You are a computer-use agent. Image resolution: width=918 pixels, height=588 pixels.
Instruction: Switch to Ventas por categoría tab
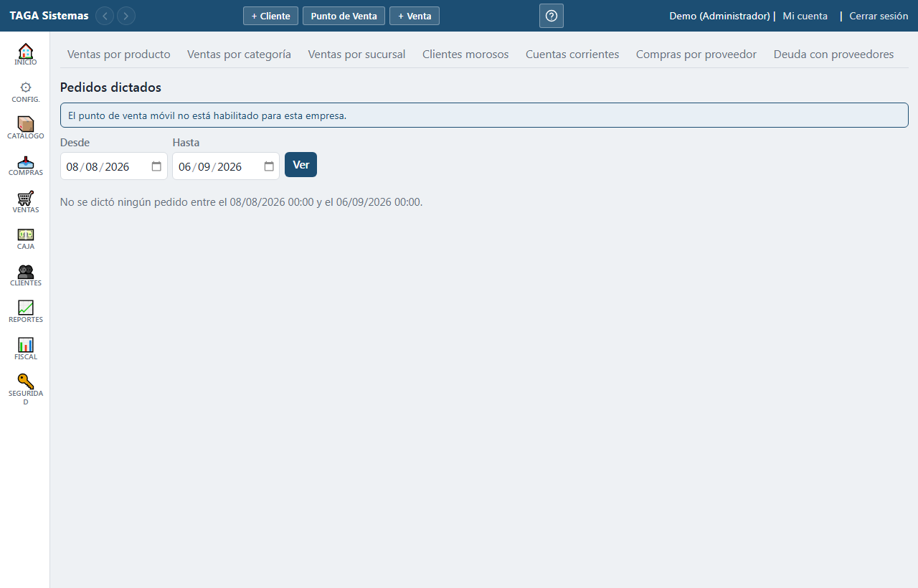[239, 54]
